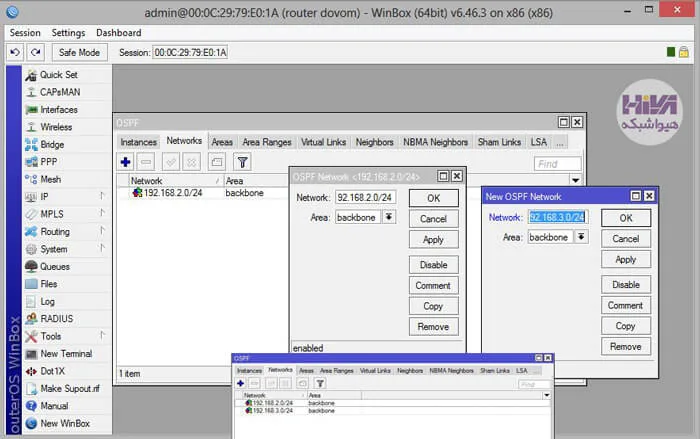Open Manual in sidebar
700x439 pixels.
(x=67, y=406)
